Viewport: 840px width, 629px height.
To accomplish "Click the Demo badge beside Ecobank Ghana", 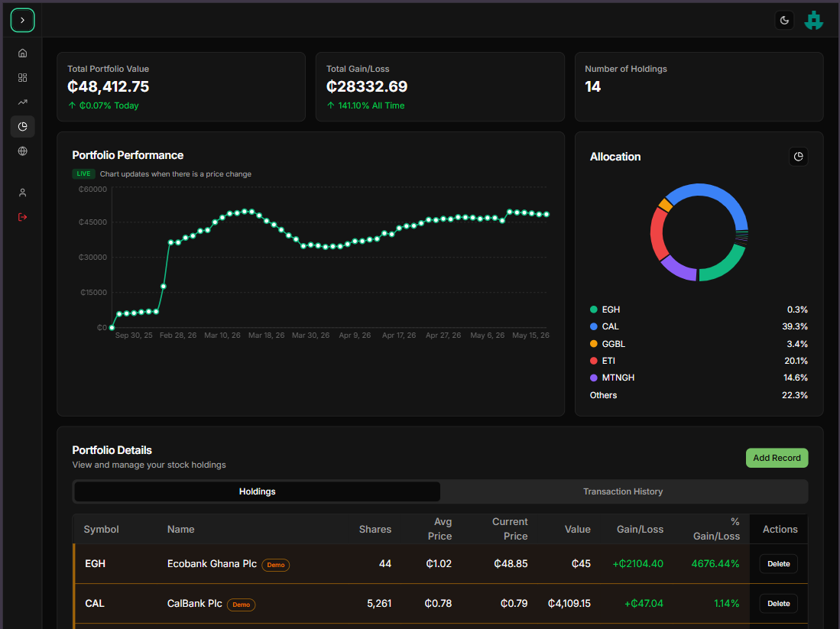I will (x=275, y=565).
